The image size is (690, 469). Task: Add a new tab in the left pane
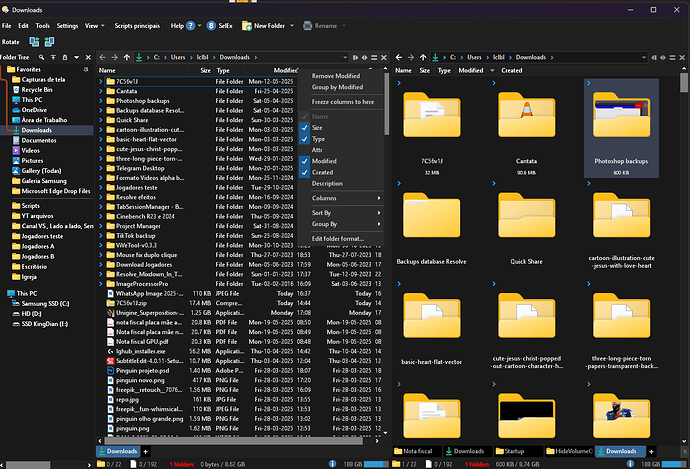point(146,451)
